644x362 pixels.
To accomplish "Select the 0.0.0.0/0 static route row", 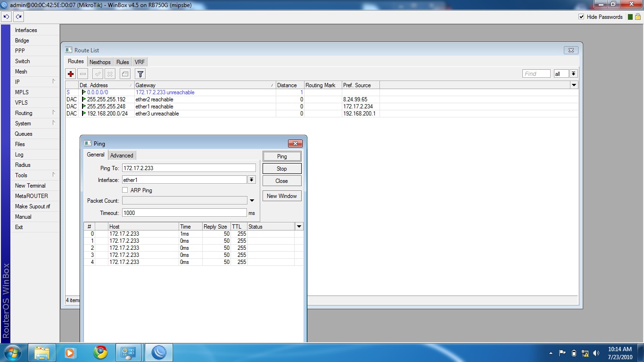I will (x=322, y=92).
